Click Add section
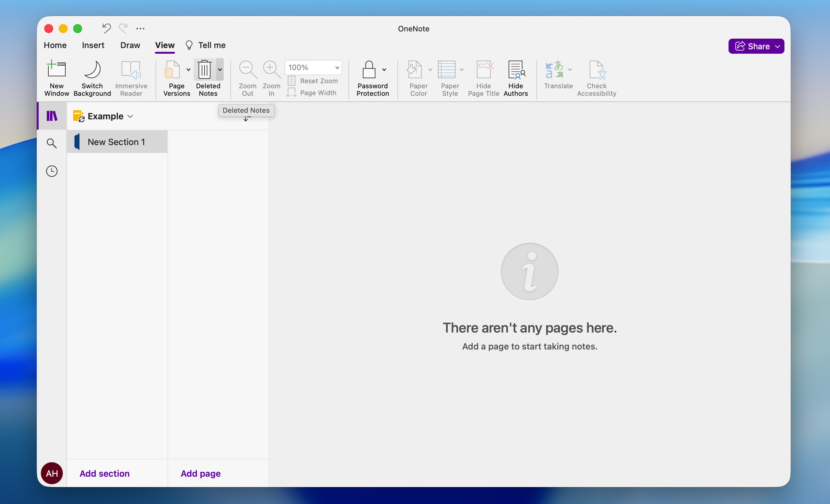 (x=104, y=473)
